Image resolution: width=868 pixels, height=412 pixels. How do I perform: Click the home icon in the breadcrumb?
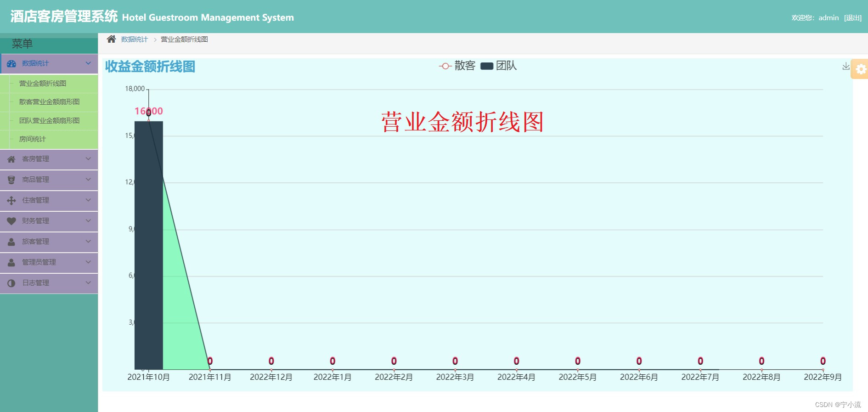[111, 39]
